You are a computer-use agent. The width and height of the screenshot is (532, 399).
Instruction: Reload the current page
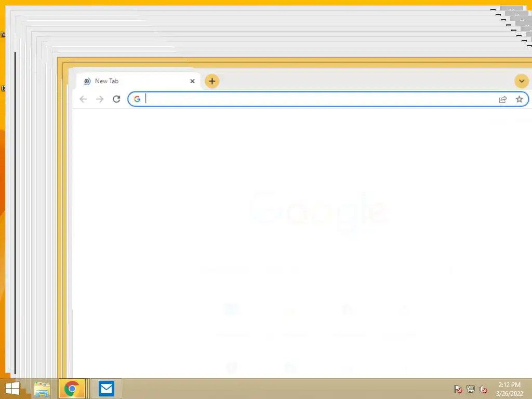tap(116, 99)
